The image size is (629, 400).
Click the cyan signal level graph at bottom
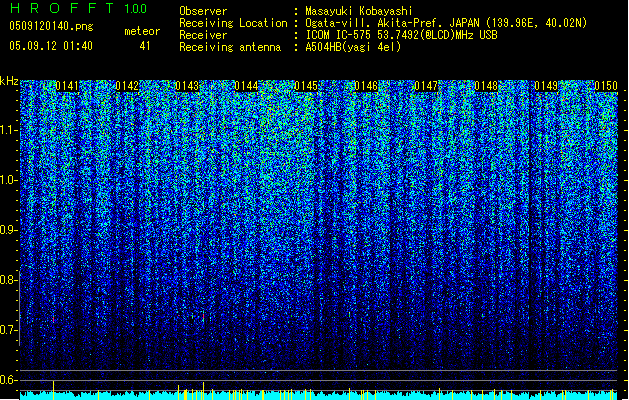pos(318,396)
